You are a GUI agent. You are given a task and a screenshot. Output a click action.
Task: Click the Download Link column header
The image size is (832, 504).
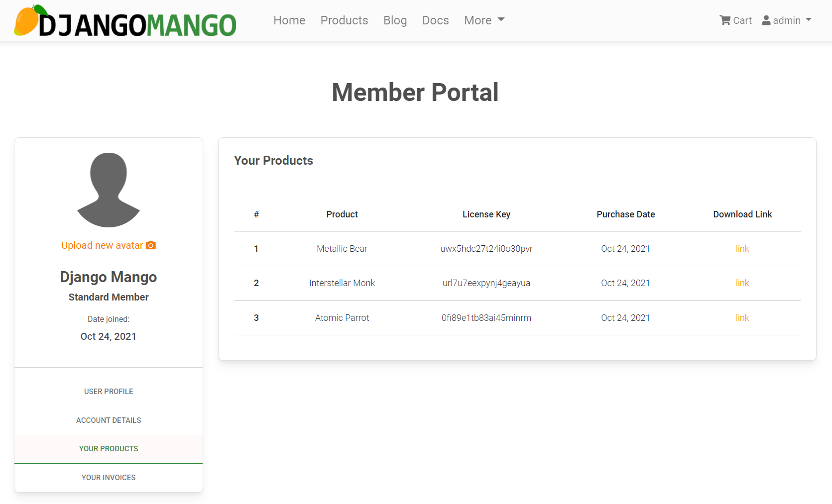pos(742,214)
